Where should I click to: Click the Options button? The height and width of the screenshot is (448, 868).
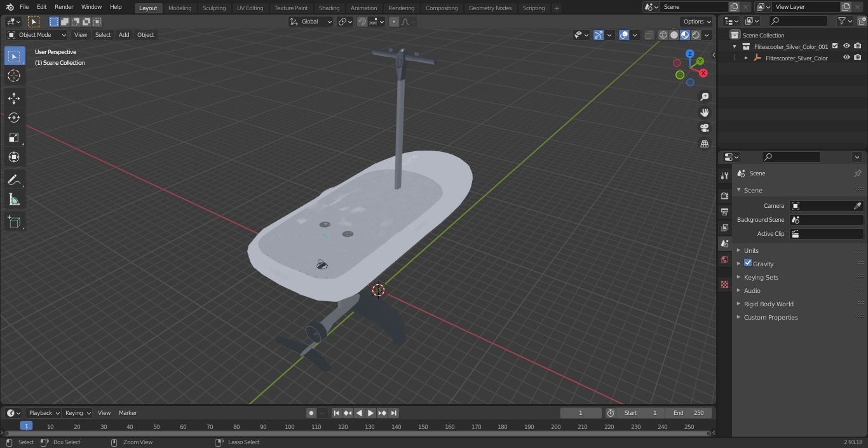pos(697,22)
